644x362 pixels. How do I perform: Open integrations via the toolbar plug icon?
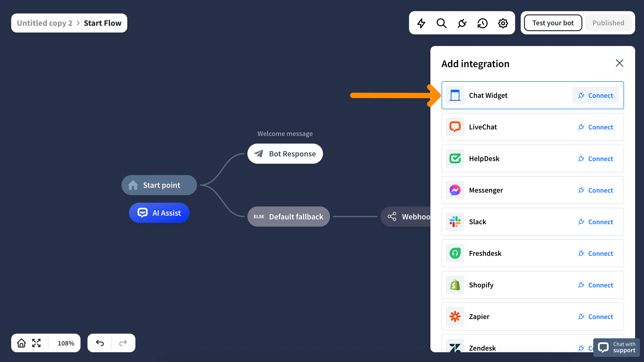coord(462,23)
